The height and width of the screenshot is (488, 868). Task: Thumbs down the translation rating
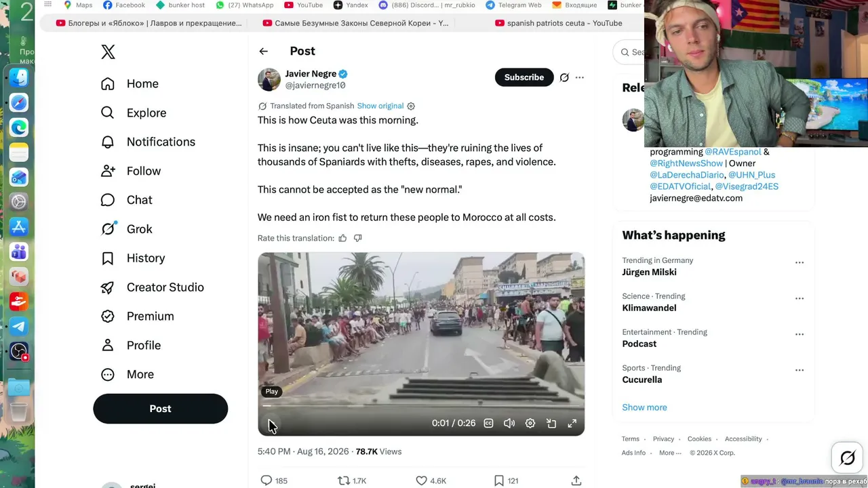click(x=358, y=238)
